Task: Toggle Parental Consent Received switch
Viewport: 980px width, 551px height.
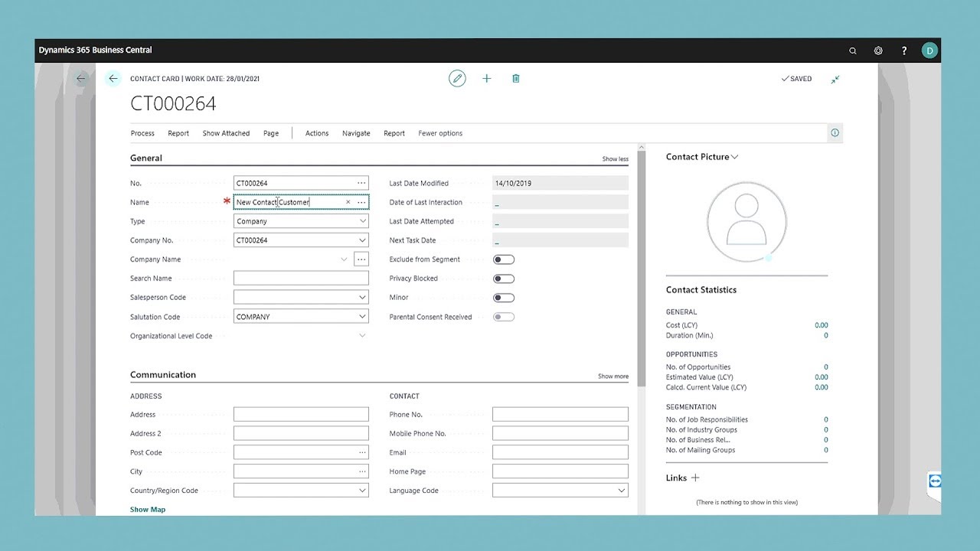Action: click(x=504, y=317)
